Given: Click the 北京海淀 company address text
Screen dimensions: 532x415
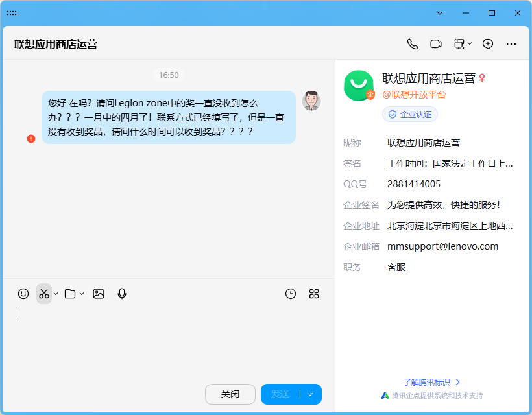Looking at the screenshot, I should click(450, 226).
